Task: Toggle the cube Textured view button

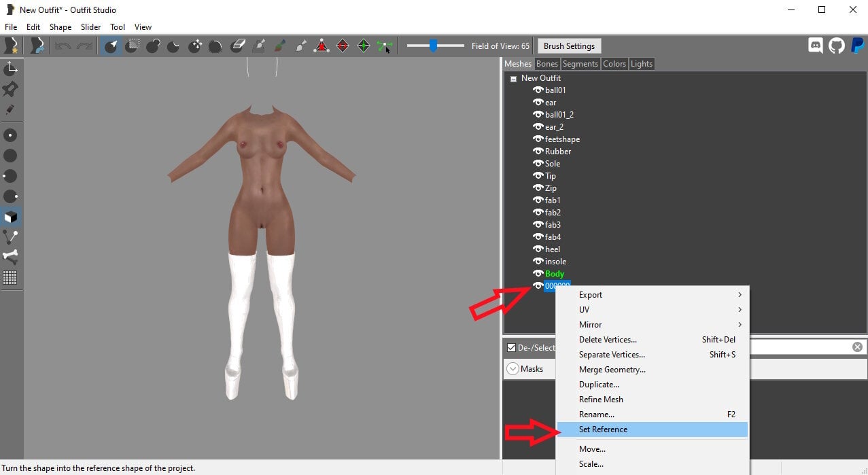Action: (x=10, y=217)
